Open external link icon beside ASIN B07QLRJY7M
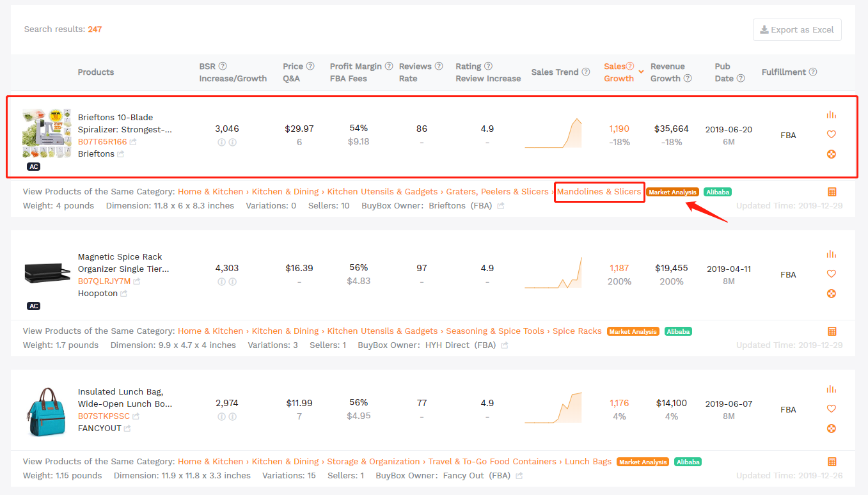The image size is (868, 495). point(137,281)
